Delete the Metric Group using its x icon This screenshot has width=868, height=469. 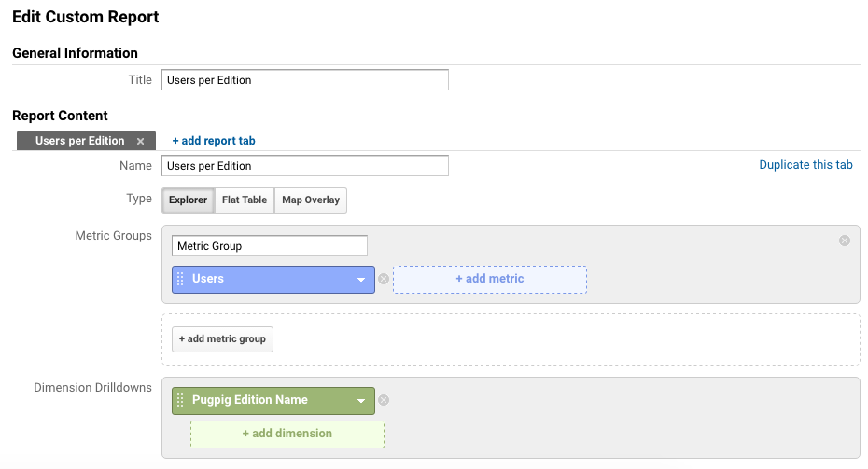pyautogui.click(x=844, y=241)
